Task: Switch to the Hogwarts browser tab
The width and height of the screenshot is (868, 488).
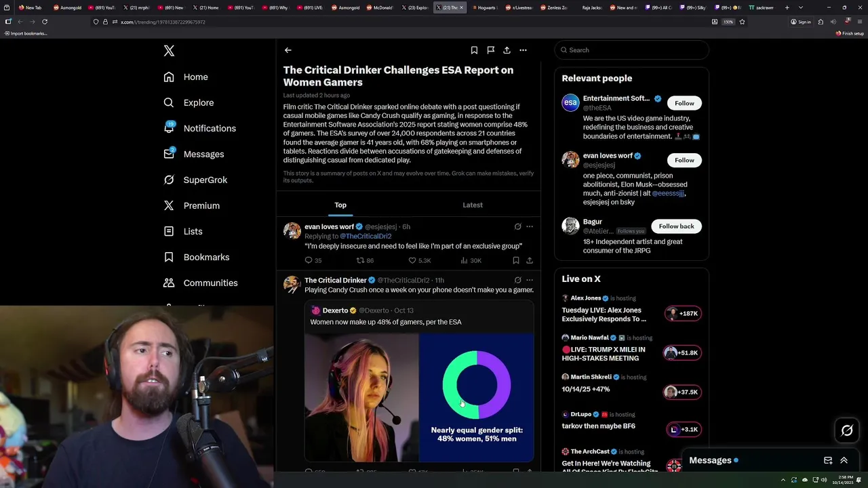Action: point(484,7)
